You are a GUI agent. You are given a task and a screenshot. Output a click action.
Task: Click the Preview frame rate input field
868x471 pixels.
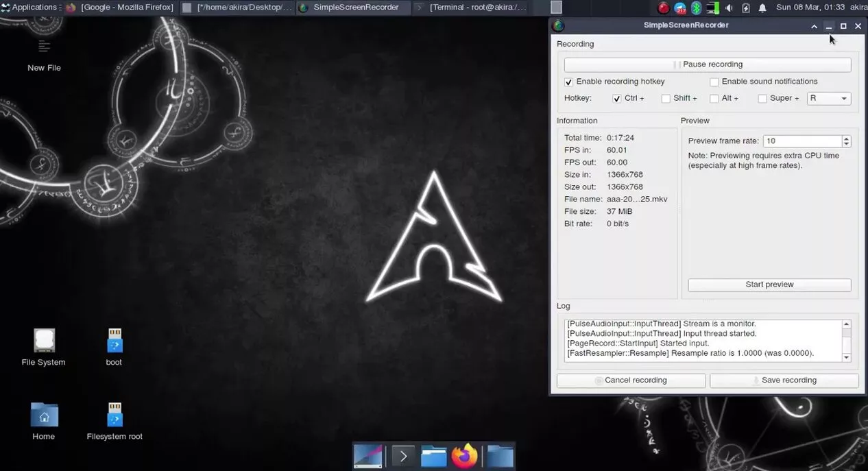(x=802, y=141)
